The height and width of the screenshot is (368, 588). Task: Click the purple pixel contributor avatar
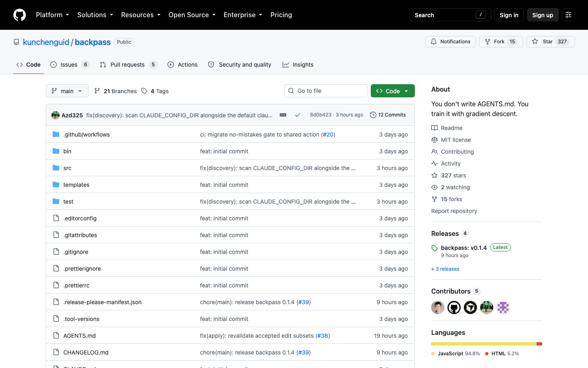[503, 307]
